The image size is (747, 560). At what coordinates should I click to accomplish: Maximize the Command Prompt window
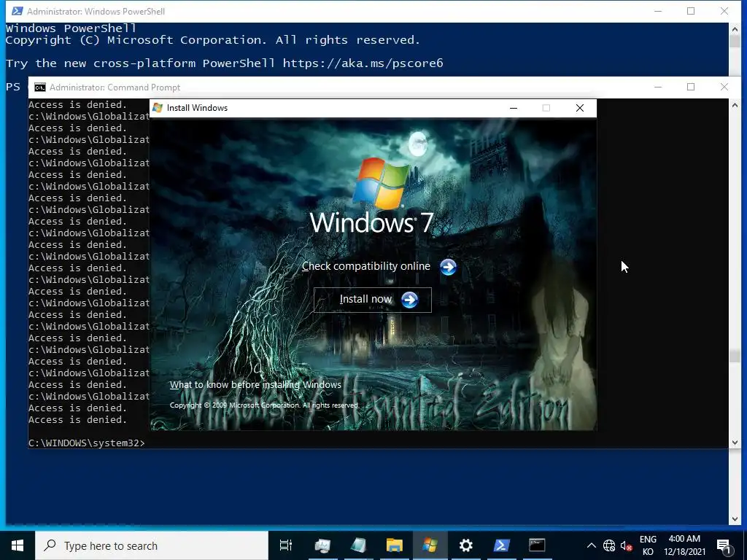coord(691,87)
